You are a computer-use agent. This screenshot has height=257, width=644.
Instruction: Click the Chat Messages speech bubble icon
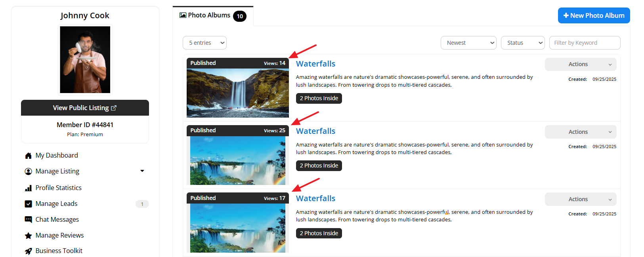coord(28,219)
